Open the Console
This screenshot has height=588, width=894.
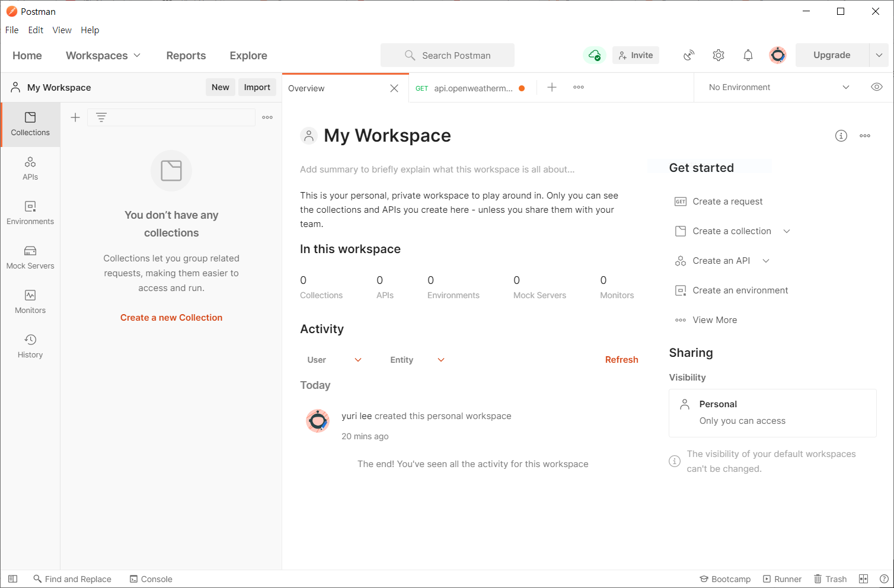point(151,579)
